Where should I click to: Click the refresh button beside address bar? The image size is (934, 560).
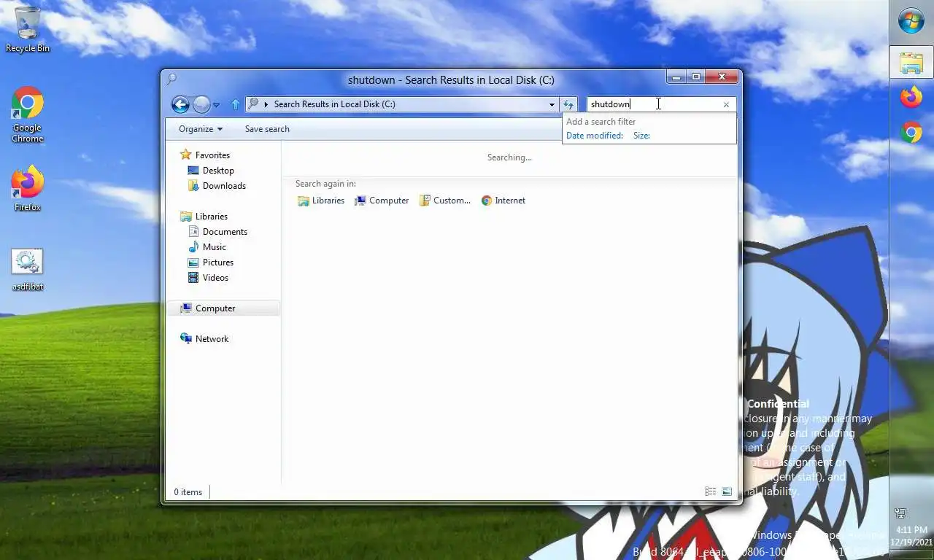[568, 104]
